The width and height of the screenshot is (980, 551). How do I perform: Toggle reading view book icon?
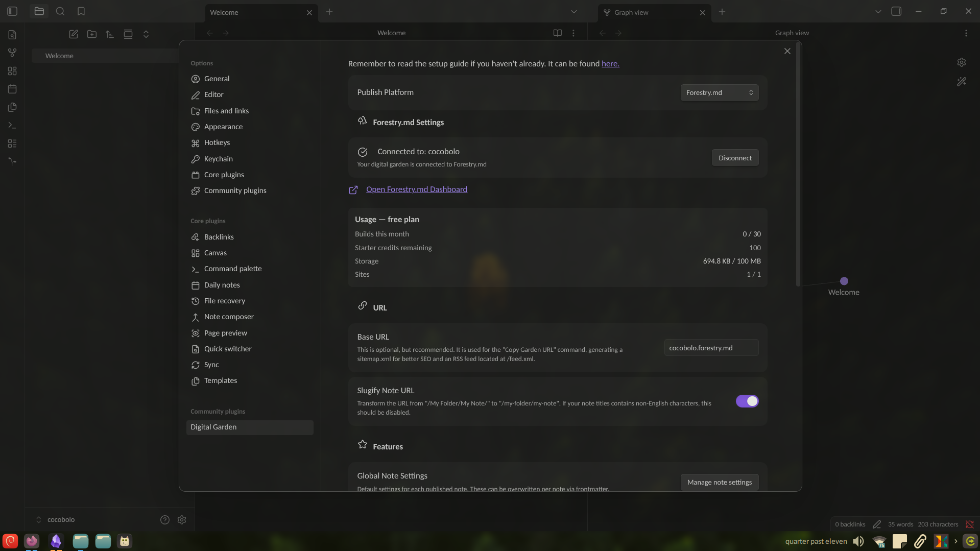(558, 33)
